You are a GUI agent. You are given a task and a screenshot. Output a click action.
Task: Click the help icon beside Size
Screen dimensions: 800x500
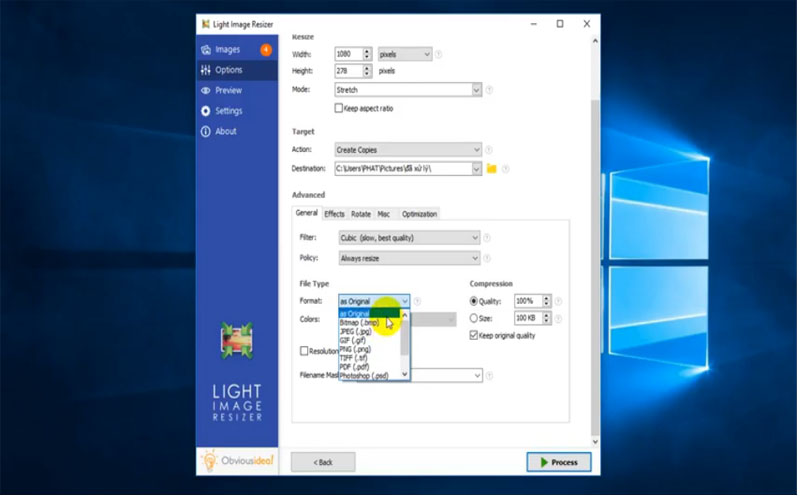(x=558, y=318)
